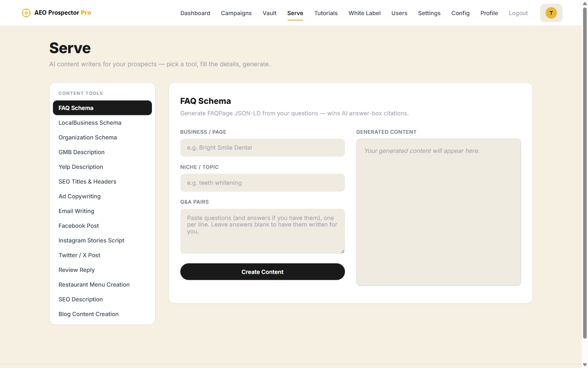Image resolution: width=588 pixels, height=368 pixels.
Task: Select the SEO Description tool
Action: coord(102,299)
